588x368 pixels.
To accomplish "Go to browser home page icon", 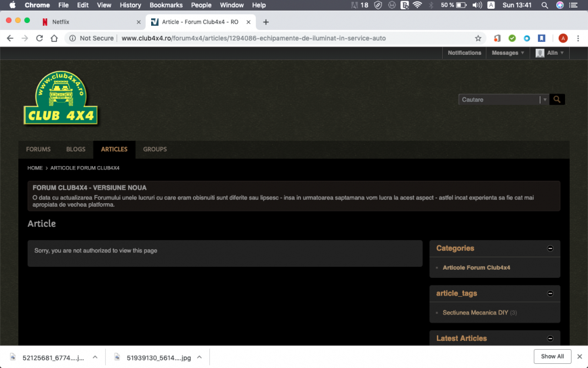I will [x=54, y=38].
